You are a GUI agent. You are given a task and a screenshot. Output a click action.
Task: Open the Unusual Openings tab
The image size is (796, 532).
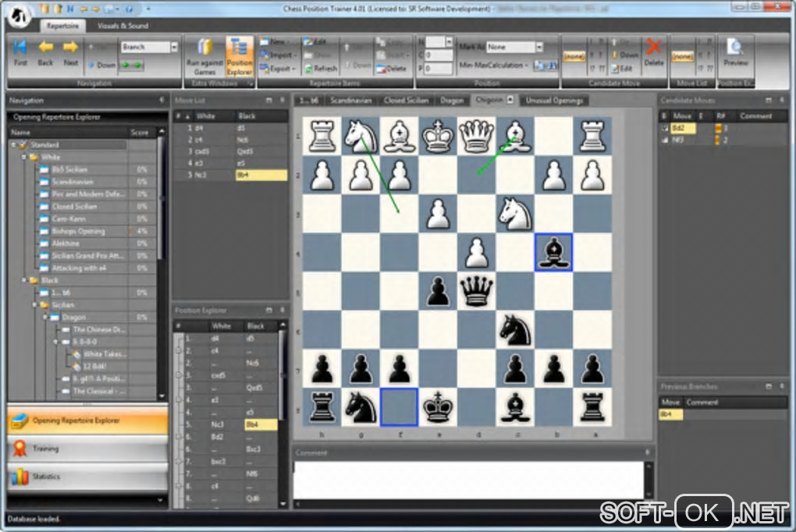(x=554, y=101)
